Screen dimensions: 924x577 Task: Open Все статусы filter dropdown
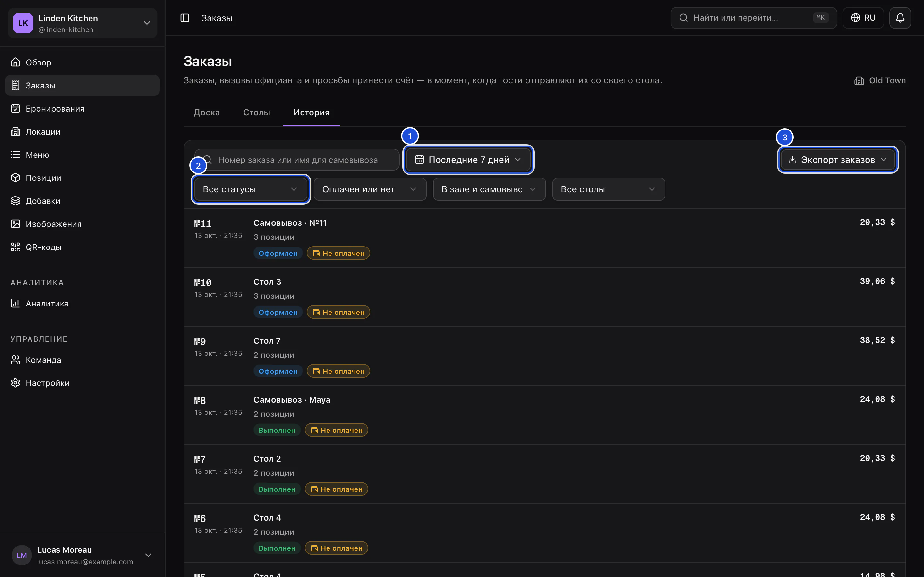coord(251,189)
